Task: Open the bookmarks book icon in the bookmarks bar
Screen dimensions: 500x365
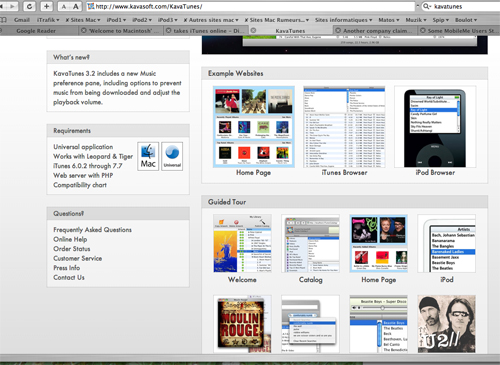Action: [x=3, y=20]
